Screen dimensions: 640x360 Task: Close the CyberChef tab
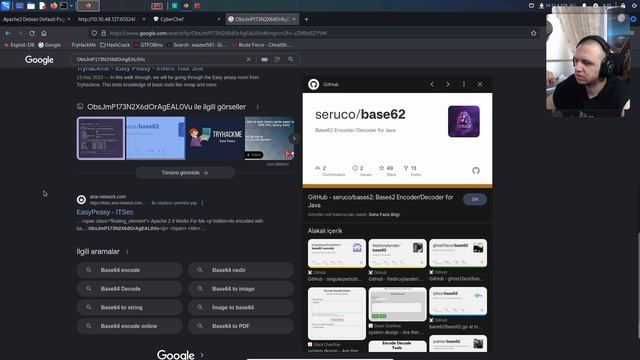point(219,19)
